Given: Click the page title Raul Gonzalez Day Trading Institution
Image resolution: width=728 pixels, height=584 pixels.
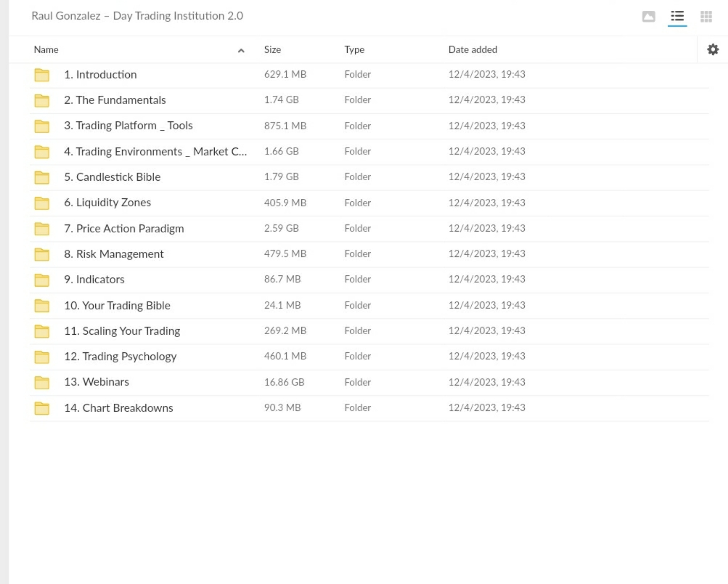Looking at the screenshot, I should [x=137, y=16].
